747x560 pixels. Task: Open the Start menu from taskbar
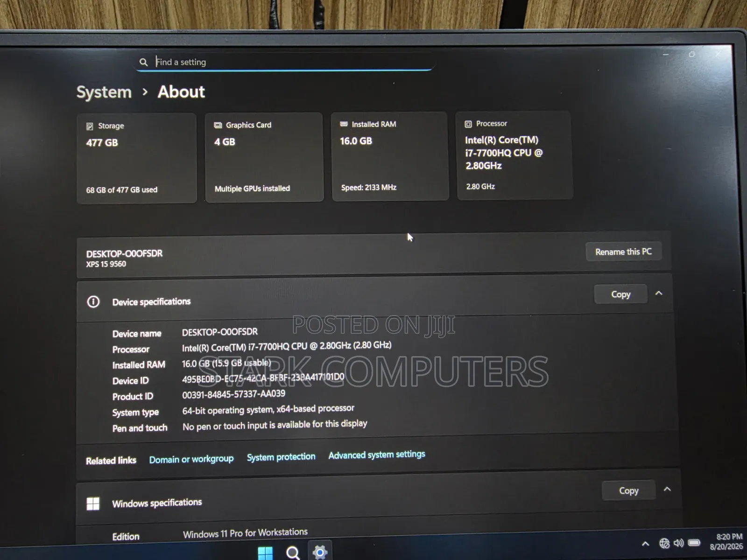click(x=265, y=553)
